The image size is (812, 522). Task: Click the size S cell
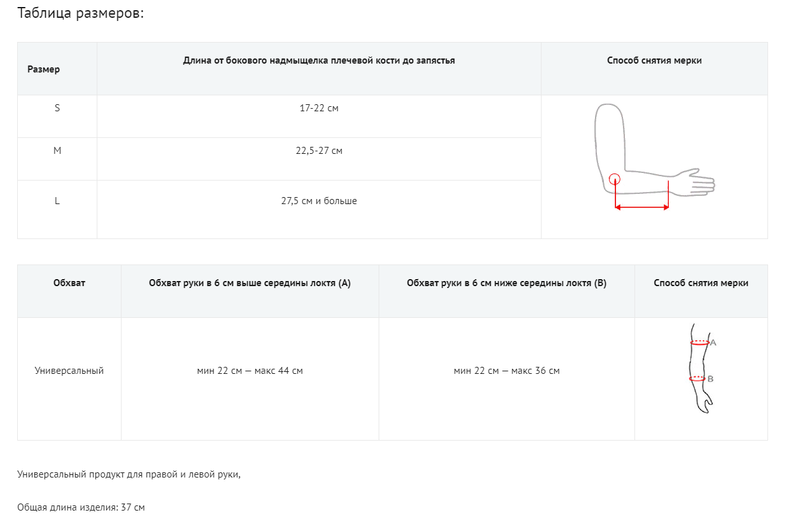click(x=57, y=108)
